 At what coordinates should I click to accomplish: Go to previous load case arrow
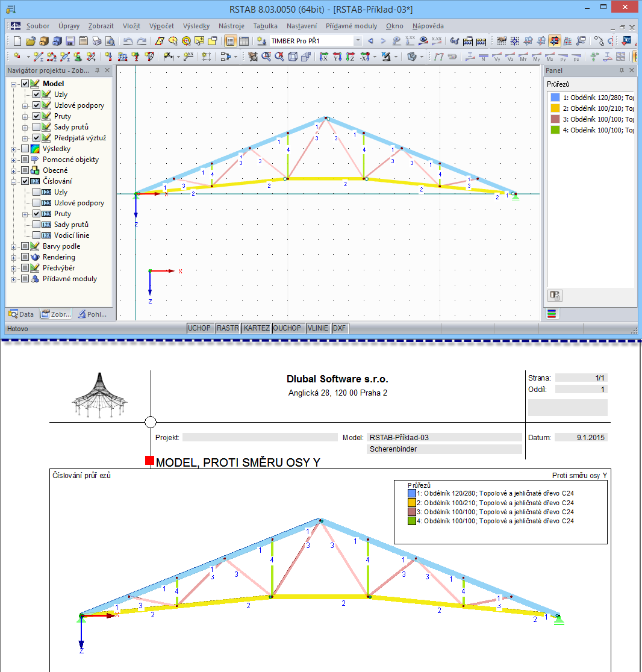pos(371,41)
